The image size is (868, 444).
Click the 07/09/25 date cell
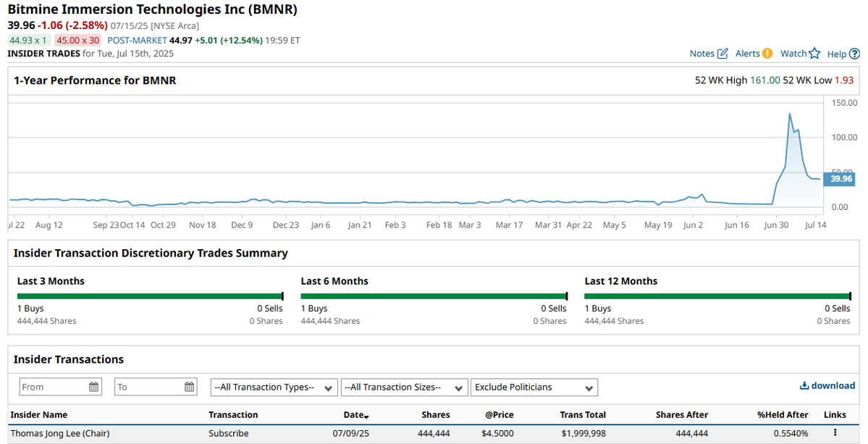click(351, 433)
